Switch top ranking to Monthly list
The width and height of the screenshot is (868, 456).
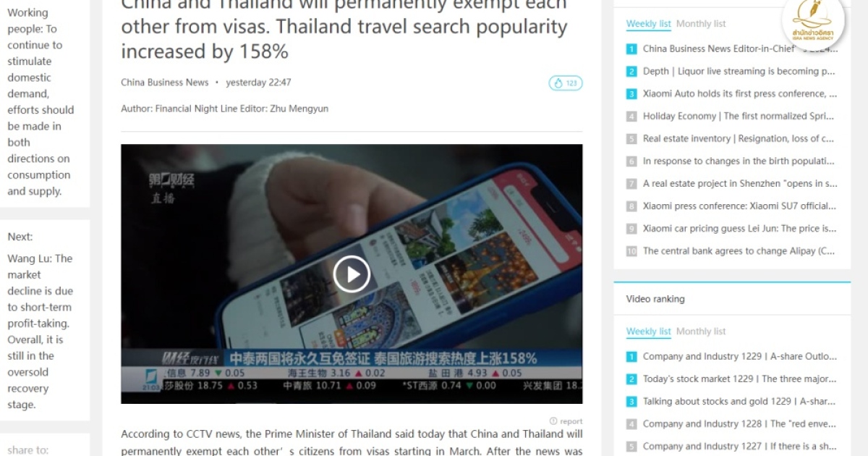(x=700, y=24)
